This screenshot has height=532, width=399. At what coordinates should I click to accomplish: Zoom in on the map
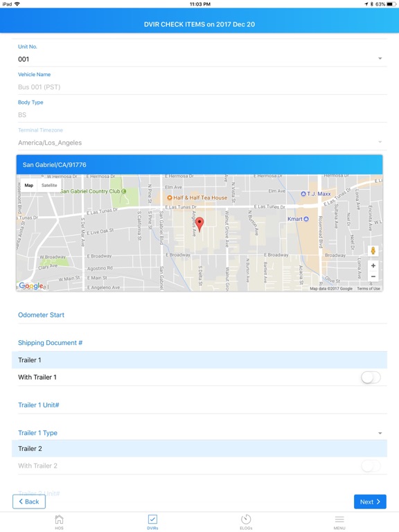(373, 266)
